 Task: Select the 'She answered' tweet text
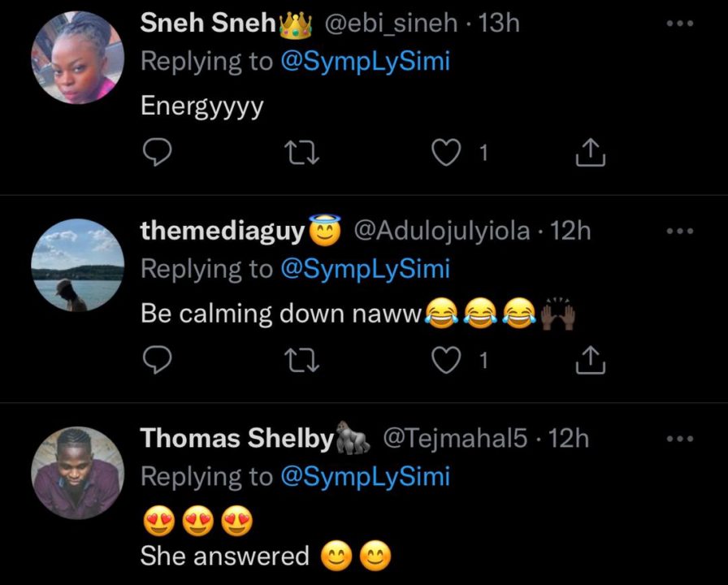click(223, 556)
